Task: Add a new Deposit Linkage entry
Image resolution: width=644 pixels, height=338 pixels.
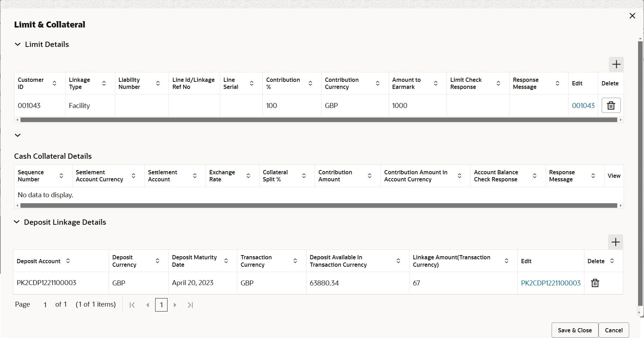Action: point(615,242)
